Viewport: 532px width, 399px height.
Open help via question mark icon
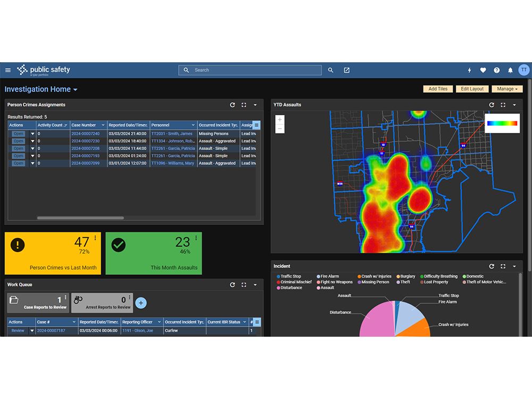click(x=497, y=70)
